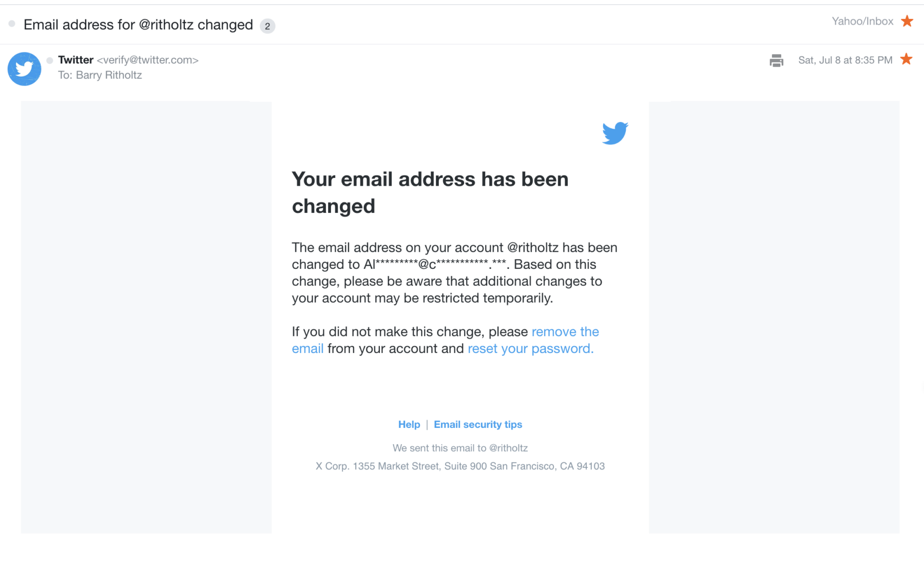The width and height of the screenshot is (924, 573).
Task: Click the status dot beside Twitter sender name
Action: pyautogui.click(x=50, y=61)
